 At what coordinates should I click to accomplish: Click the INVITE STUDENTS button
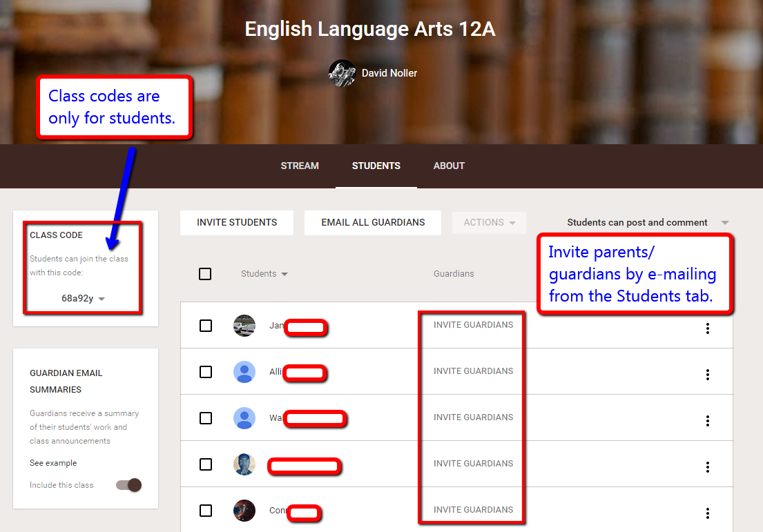236,223
